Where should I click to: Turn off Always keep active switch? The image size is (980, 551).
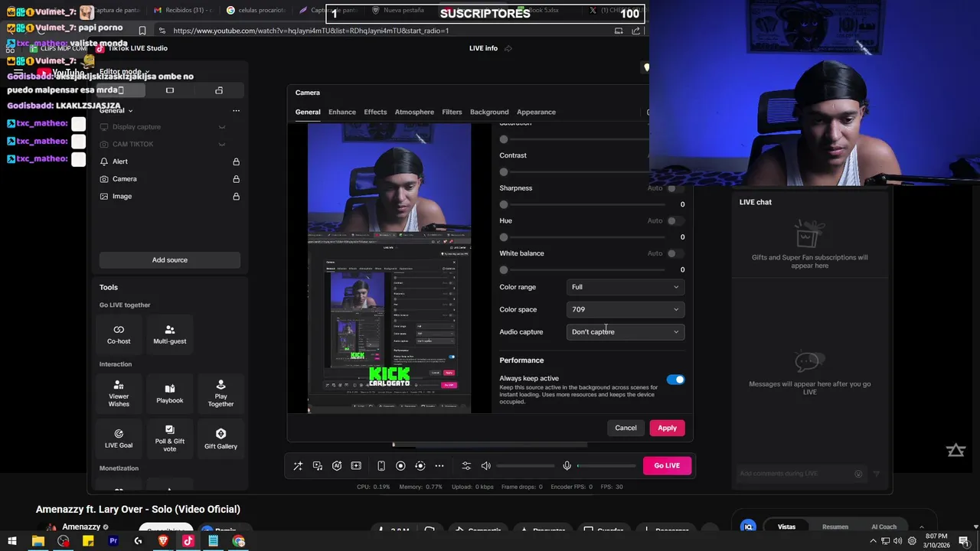[x=675, y=380]
